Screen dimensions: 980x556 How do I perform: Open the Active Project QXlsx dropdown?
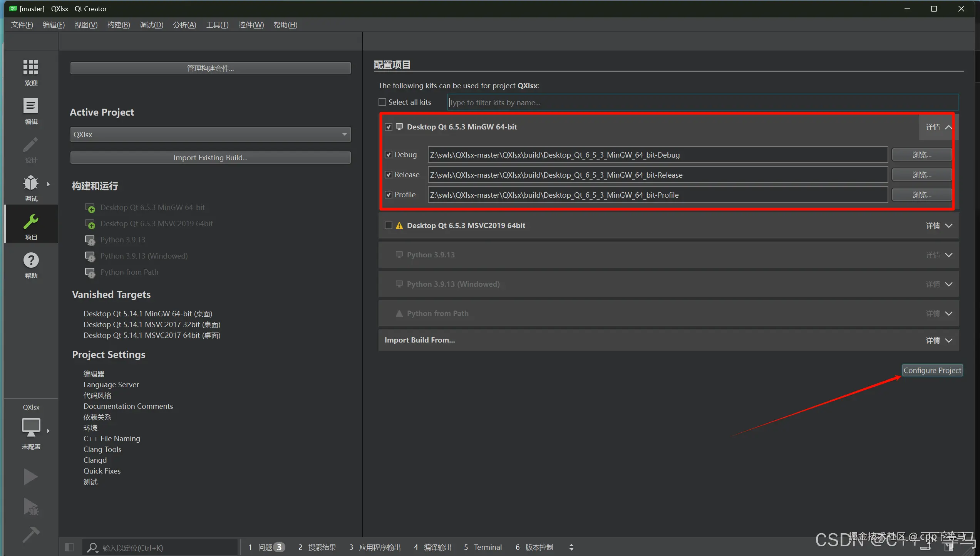[x=210, y=134]
